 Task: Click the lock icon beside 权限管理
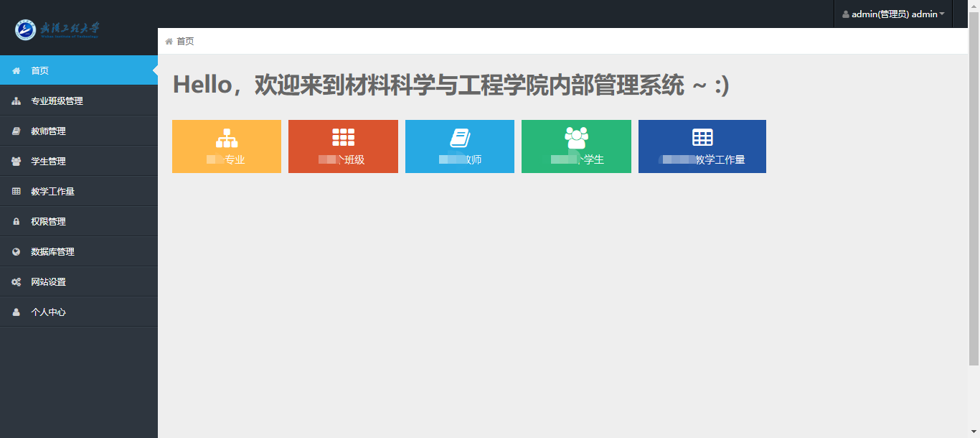click(17, 222)
